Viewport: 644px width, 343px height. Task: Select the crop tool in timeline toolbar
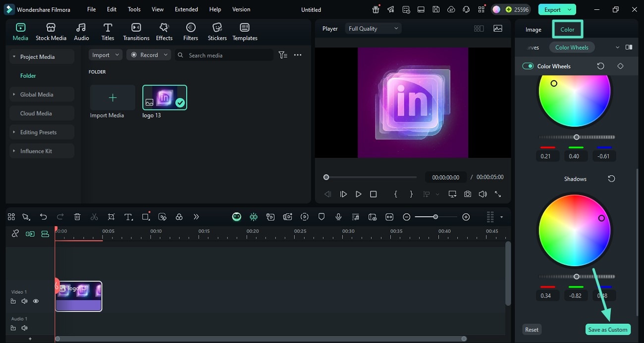click(111, 217)
